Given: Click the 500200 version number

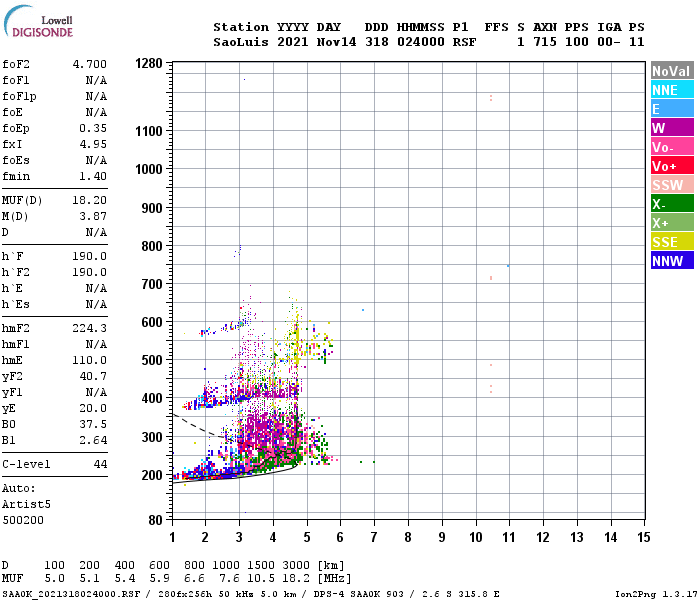Looking at the screenshot, I should [x=23, y=520].
